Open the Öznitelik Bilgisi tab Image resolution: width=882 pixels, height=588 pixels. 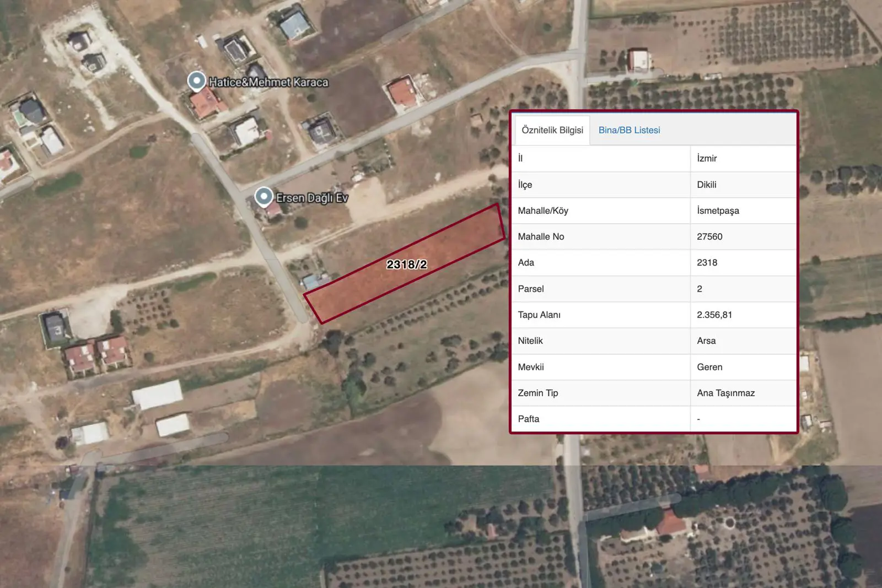552,130
